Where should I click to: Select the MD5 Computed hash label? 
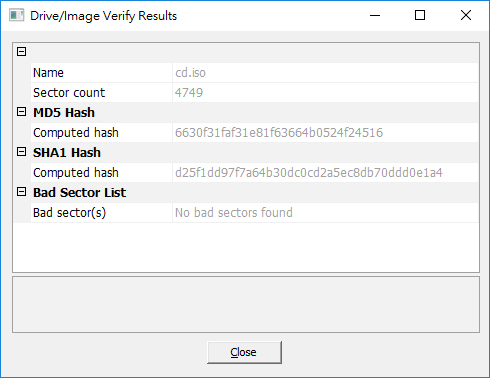click(76, 133)
